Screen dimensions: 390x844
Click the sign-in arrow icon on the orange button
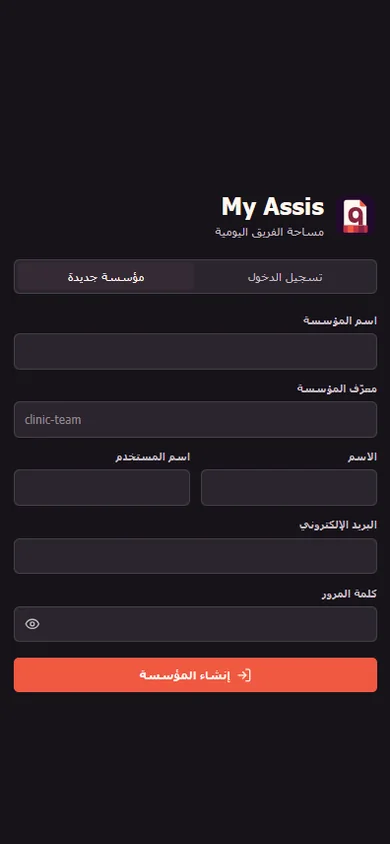pyautogui.click(x=244, y=675)
